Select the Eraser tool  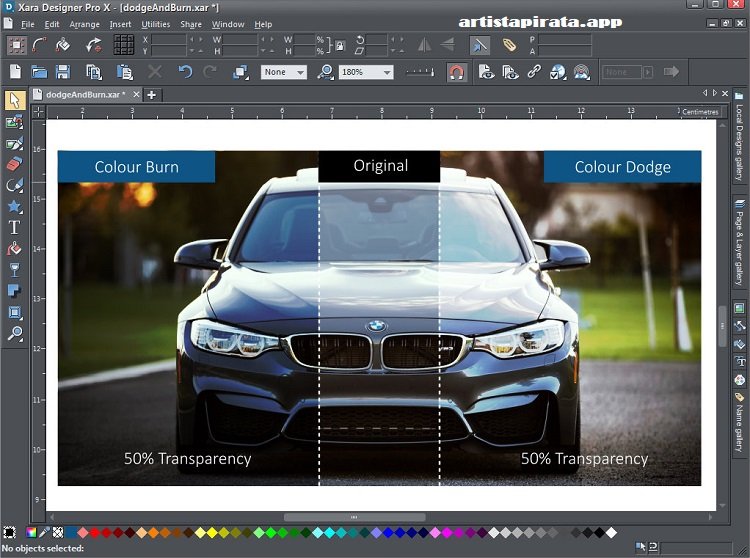[x=14, y=164]
